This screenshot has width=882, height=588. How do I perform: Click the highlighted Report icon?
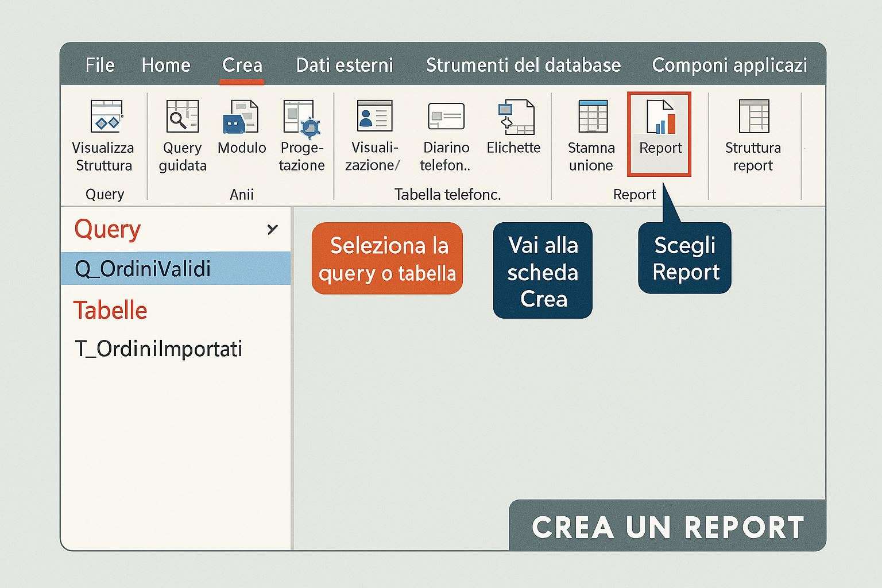tap(660, 118)
